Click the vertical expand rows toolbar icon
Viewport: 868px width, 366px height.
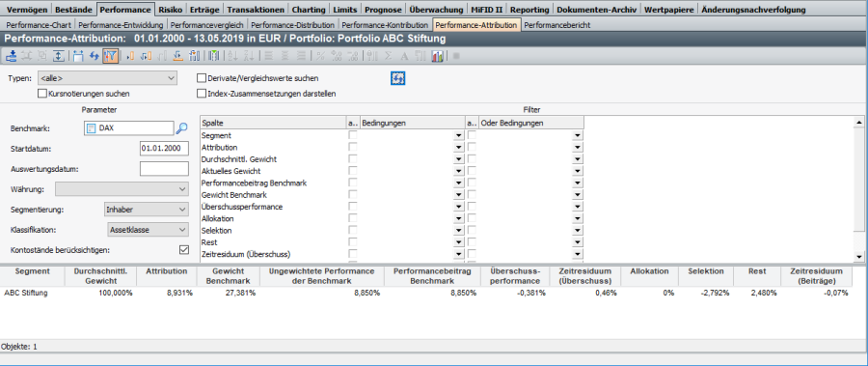[59, 55]
